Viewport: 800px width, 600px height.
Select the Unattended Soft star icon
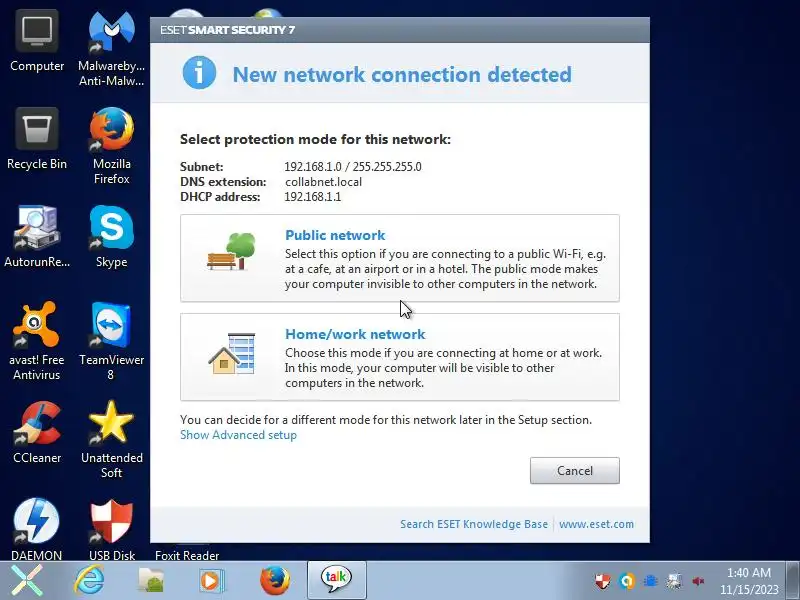[x=111, y=439]
